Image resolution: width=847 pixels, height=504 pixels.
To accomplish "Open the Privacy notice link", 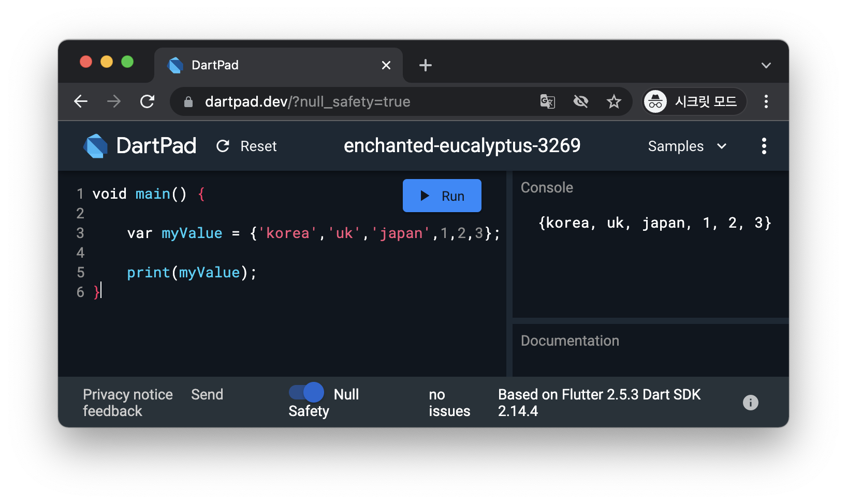I will (x=128, y=394).
